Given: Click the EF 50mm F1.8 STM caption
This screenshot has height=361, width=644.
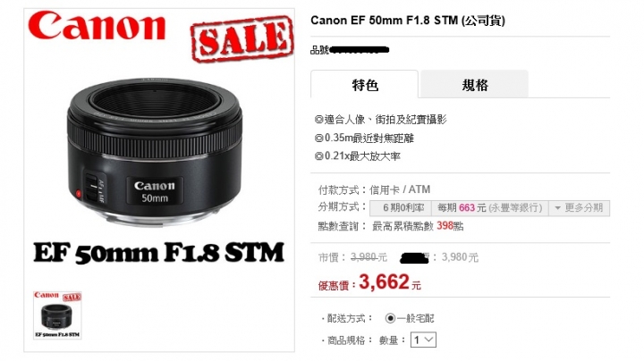Looking at the screenshot, I should click(158, 252).
